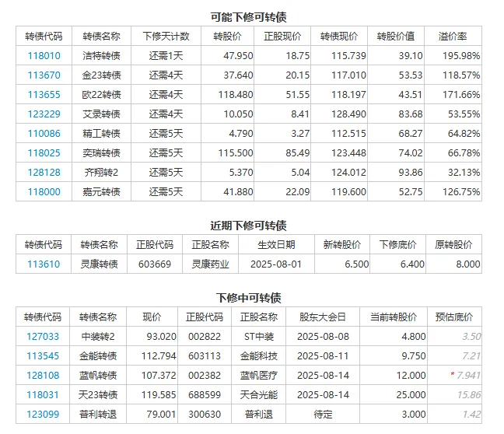Screen dimensions: 504x434
Task: Click the 原转股价 column header
Action: point(454,245)
